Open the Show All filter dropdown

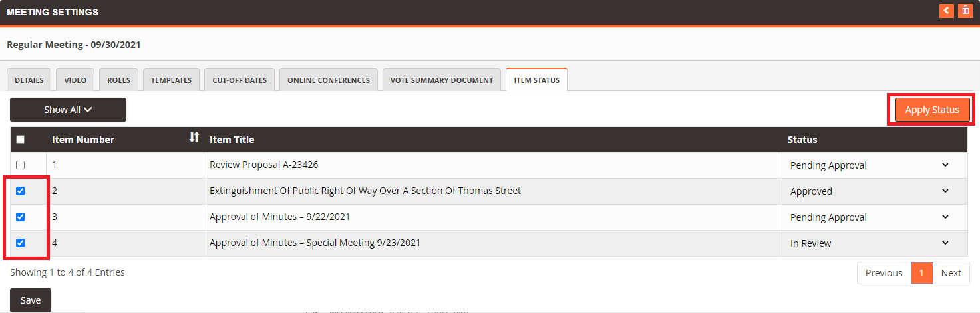(68, 110)
